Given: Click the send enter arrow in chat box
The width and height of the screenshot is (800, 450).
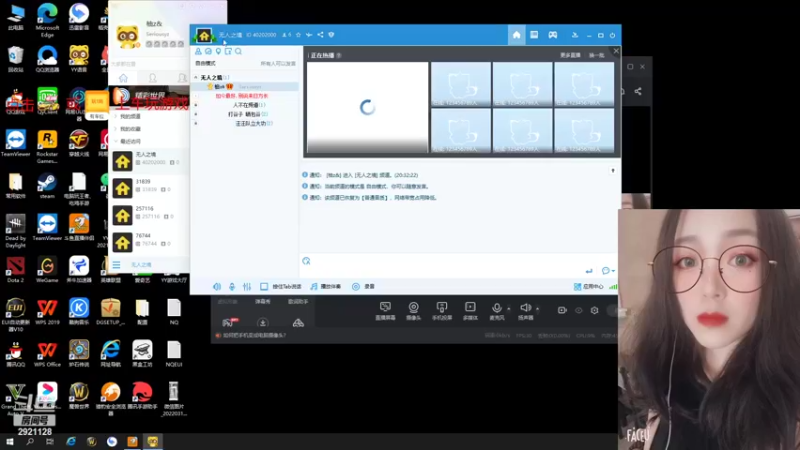Looking at the screenshot, I should pyautogui.click(x=589, y=270).
